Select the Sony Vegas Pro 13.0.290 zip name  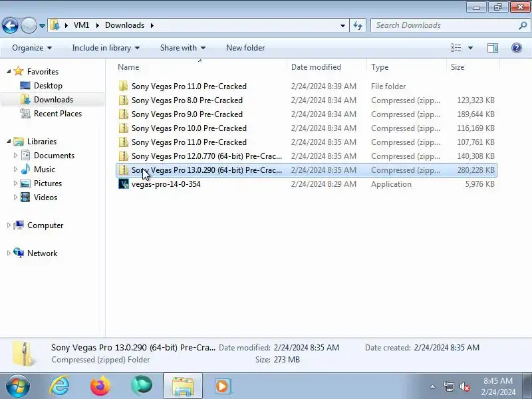coord(207,170)
